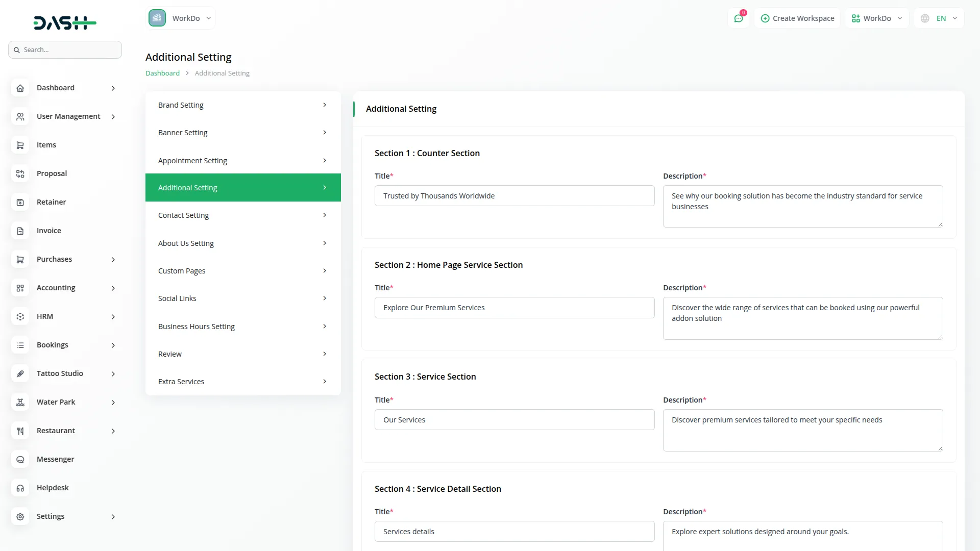
Task: Click the Settings gear icon in sidebar
Action: point(20,516)
